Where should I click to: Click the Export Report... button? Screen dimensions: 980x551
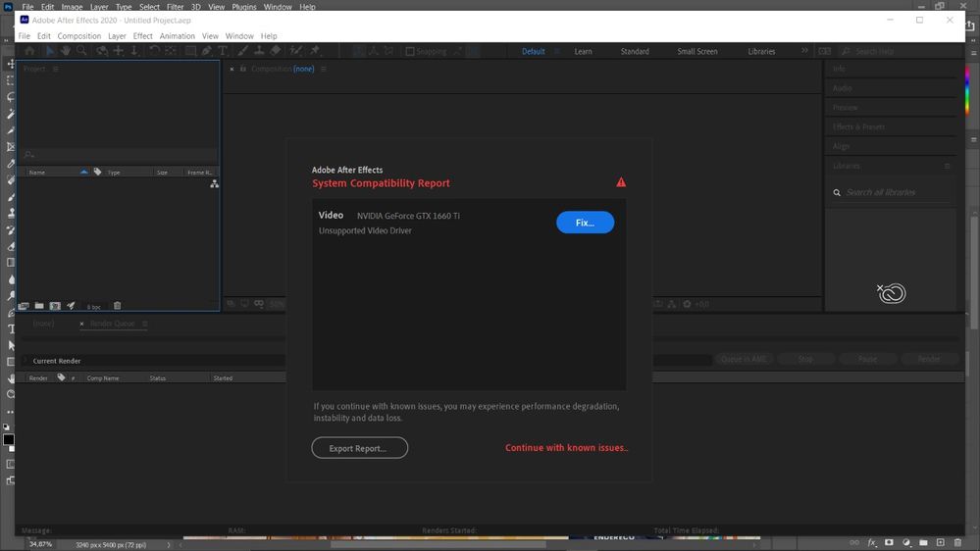pyautogui.click(x=359, y=448)
